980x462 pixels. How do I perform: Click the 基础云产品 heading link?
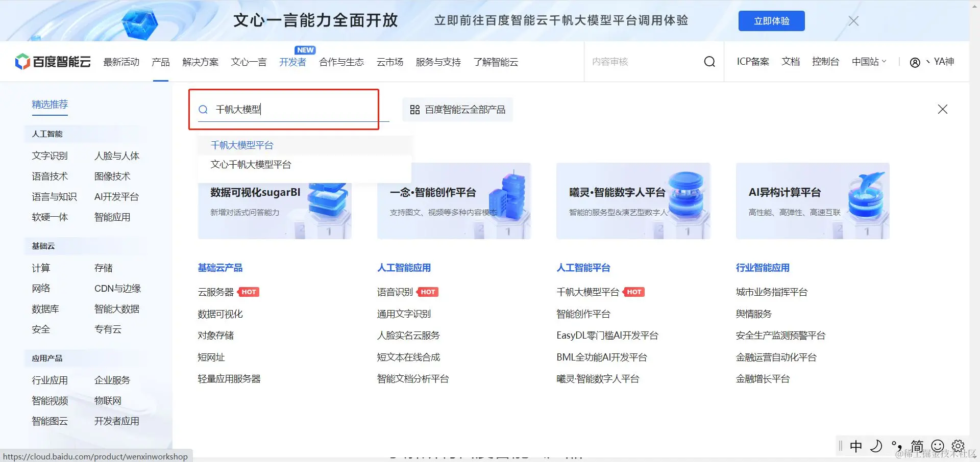pos(220,268)
